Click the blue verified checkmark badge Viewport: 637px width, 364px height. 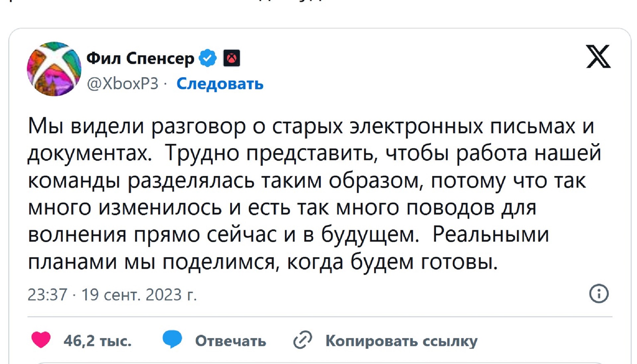(x=208, y=58)
